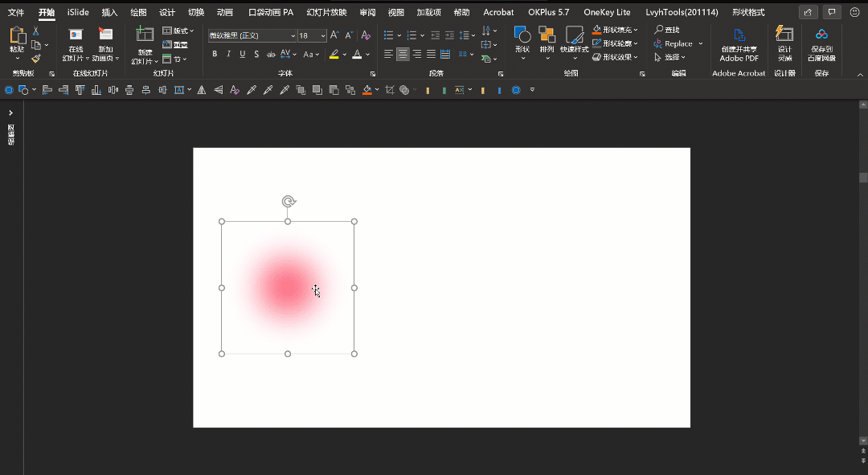Click quick-access align left objects icon

click(47, 90)
